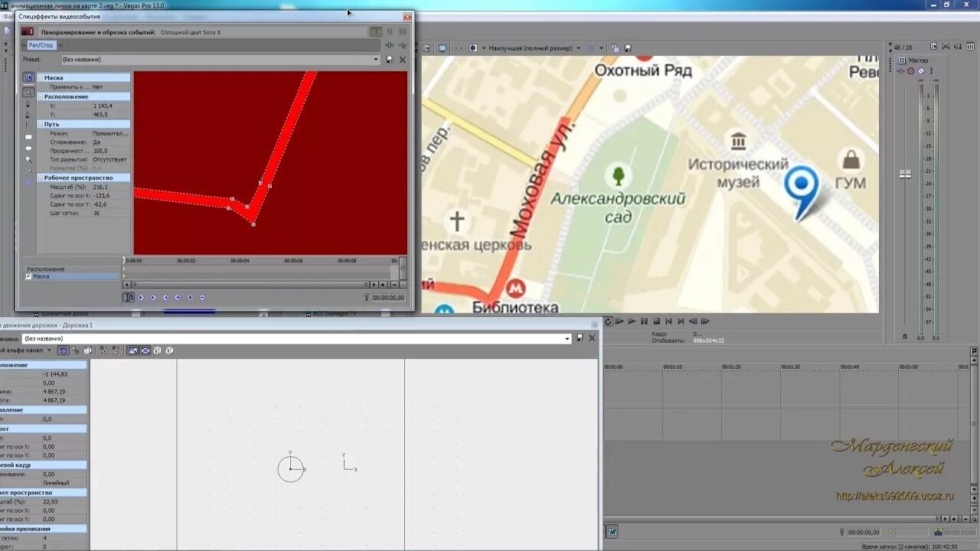Play from start in preview transport

(x=619, y=321)
